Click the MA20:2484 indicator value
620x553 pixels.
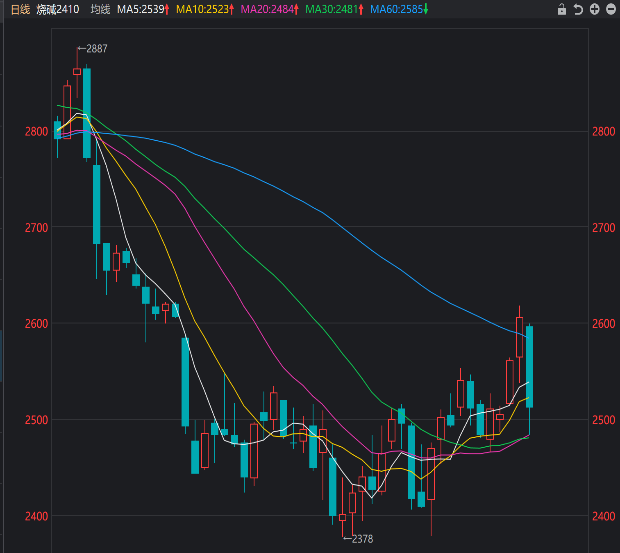click(270, 9)
